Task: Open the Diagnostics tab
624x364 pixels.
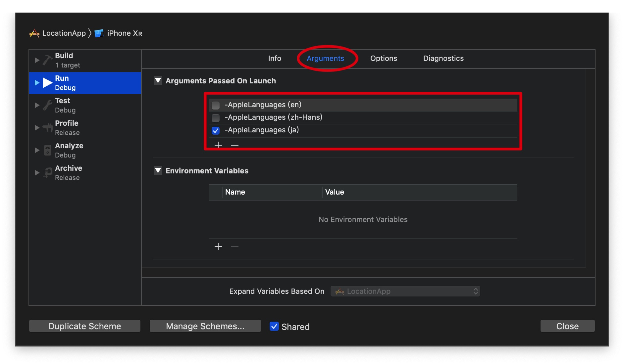Action: [443, 59]
